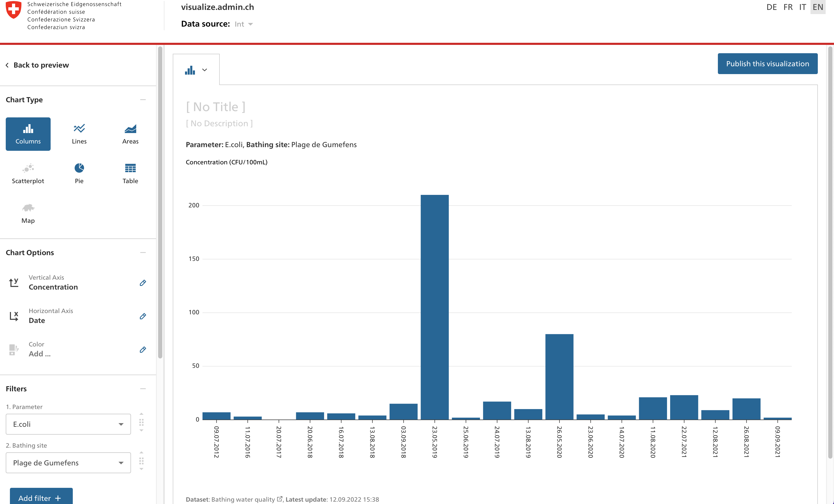Screen dimensions: 834x504
Task: Expand the chart tab chevron
Action: 204,70
